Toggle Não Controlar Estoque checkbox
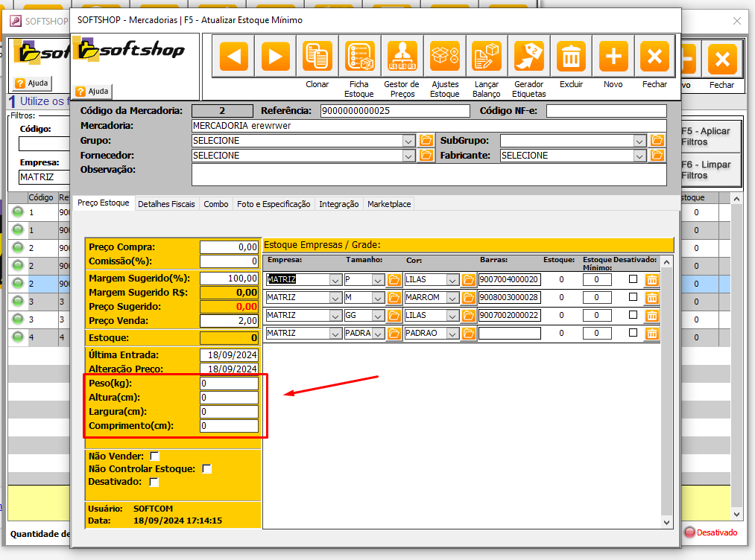The height and width of the screenshot is (560, 755). point(207,469)
